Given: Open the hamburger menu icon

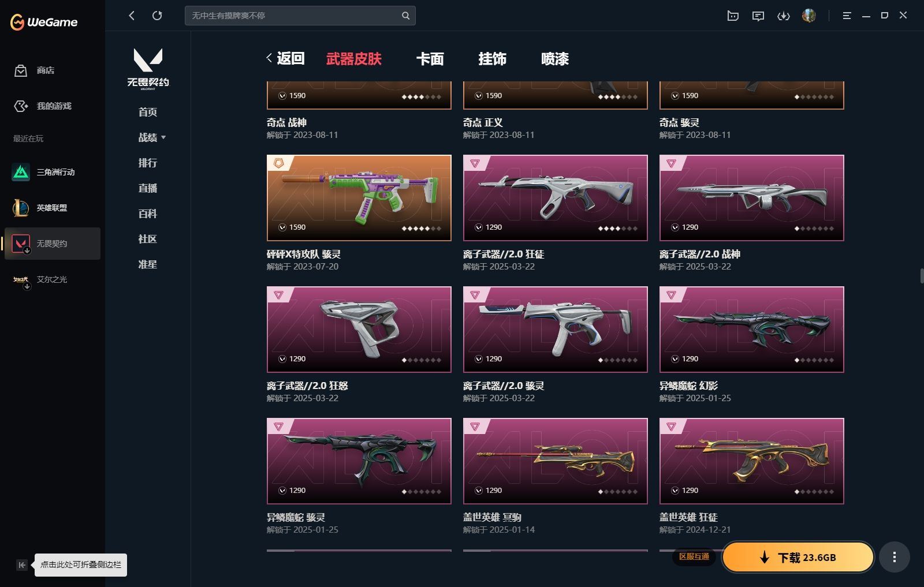Looking at the screenshot, I should pyautogui.click(x=847, y=16).
